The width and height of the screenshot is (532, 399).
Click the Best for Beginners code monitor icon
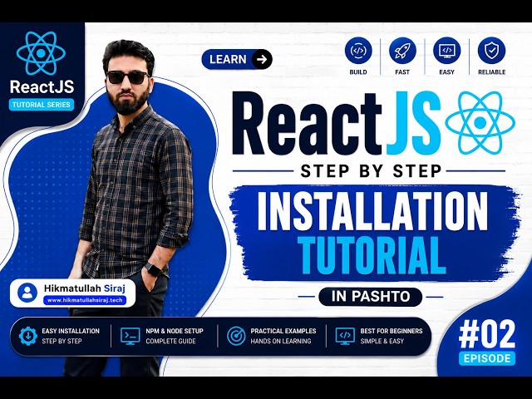coord(345,336)
